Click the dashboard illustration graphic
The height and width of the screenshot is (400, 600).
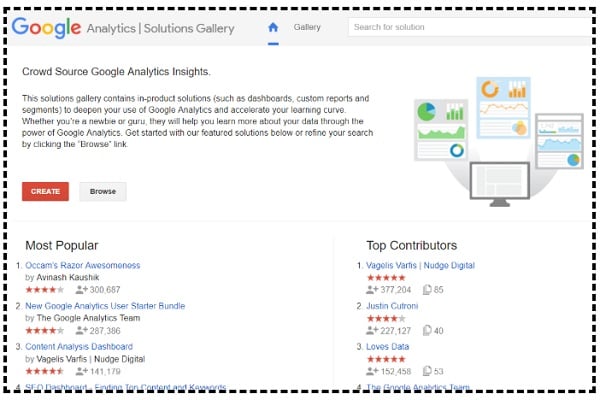499,142
